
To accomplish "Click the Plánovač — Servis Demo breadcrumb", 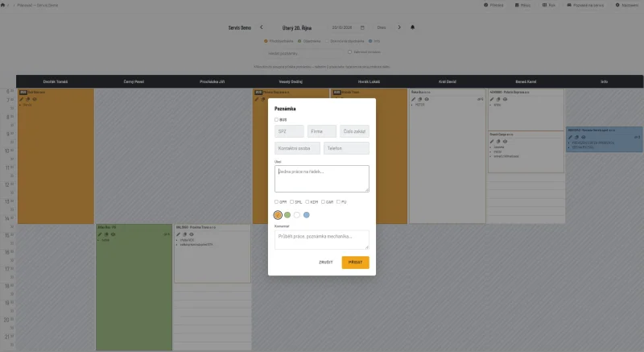I will tap(37, 6).
